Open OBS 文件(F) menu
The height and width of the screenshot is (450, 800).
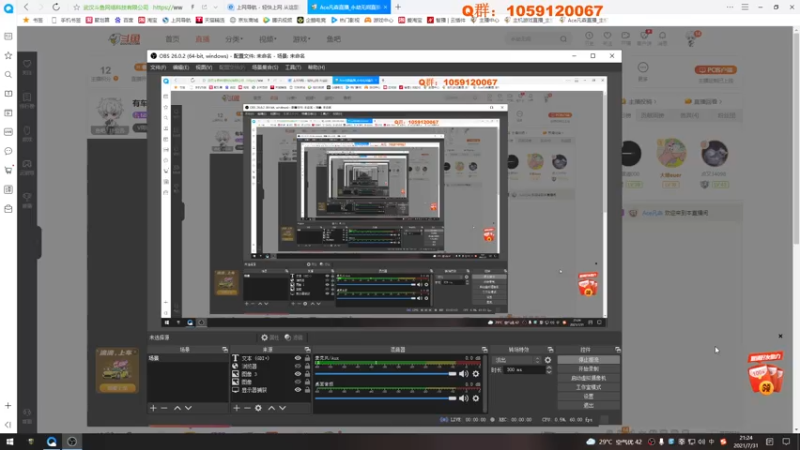click(x=158, y=67)
